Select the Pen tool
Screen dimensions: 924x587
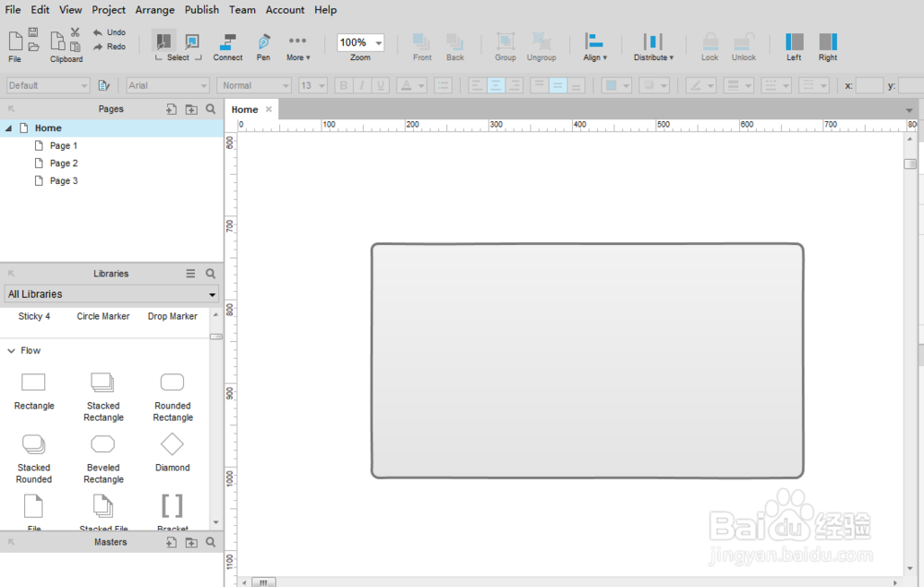(263, 42)
